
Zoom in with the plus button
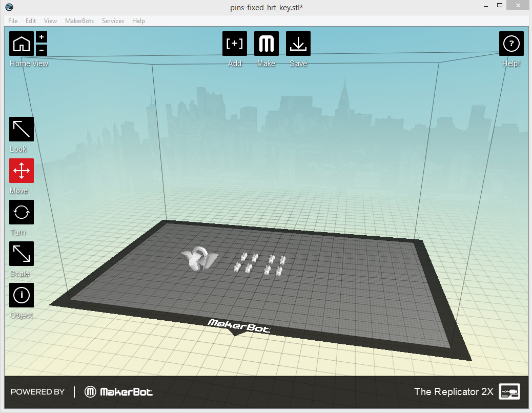point(42,37)
